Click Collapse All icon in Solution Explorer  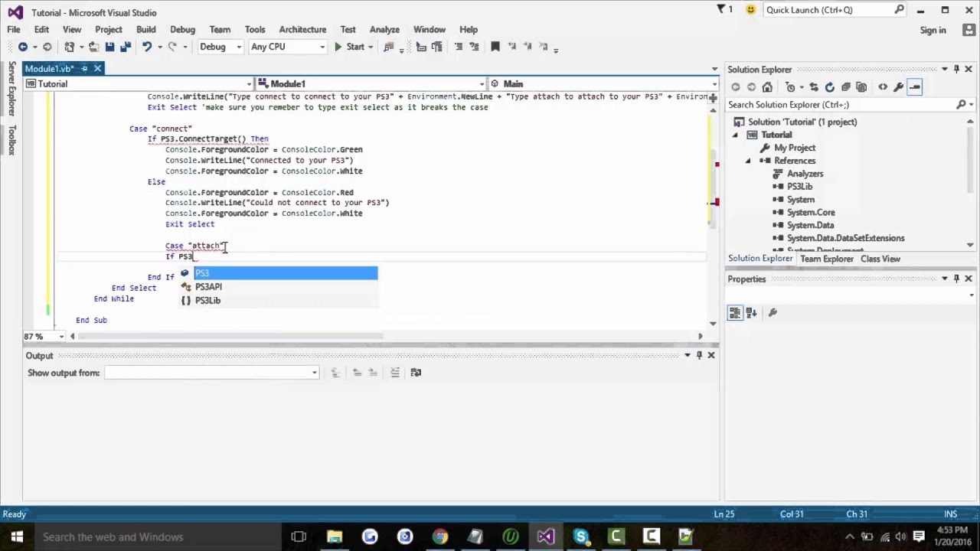coord(846,87)
